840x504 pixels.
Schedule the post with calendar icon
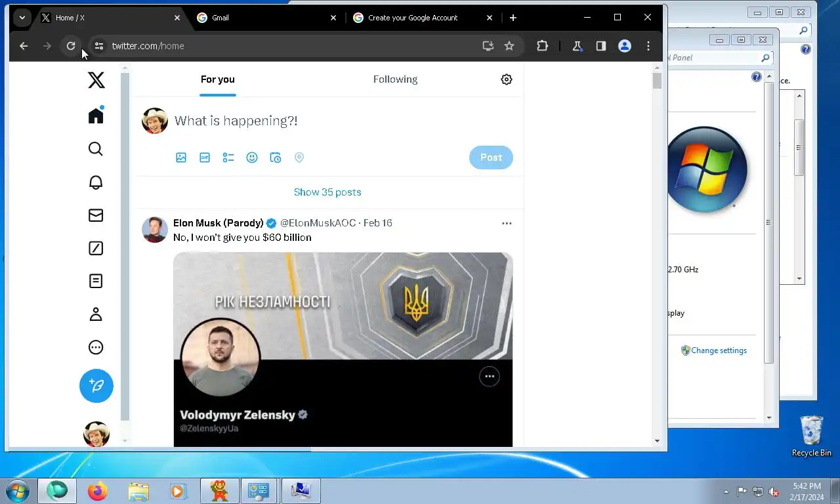[x=276, y=157]
